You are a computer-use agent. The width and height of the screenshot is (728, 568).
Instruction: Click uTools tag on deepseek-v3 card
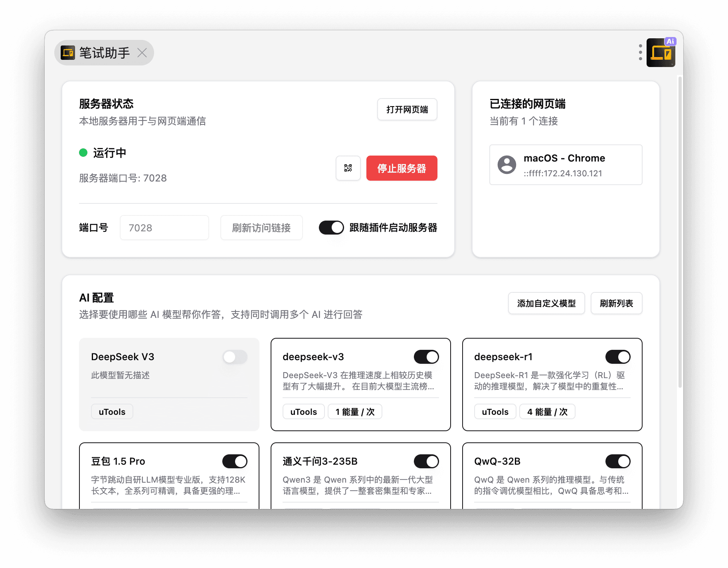(x=304, y=412)
